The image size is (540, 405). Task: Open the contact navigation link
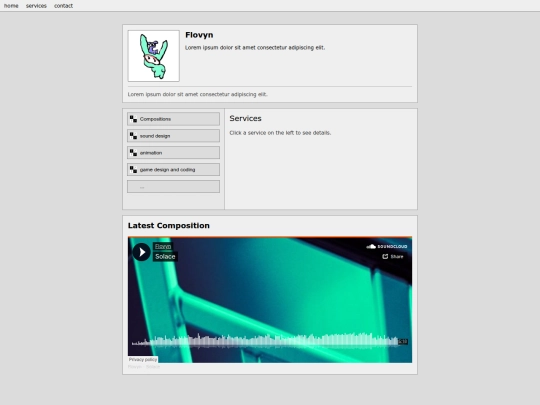(x=63, y=6)
